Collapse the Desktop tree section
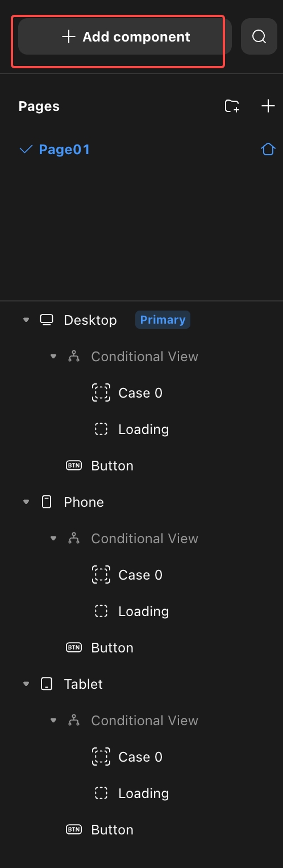The height and width of the screenshot is (868, 283). [26, 320]
